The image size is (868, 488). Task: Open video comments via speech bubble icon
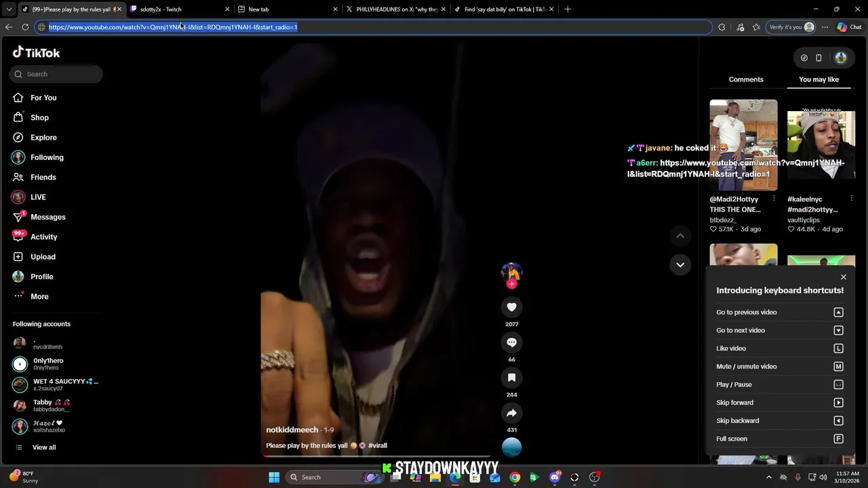(511, 342)
